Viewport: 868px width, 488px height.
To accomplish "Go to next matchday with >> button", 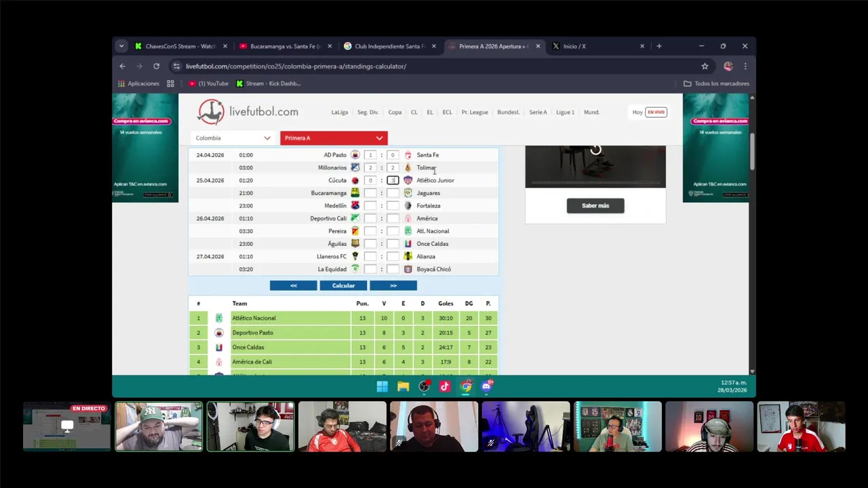I will [393, 285].
